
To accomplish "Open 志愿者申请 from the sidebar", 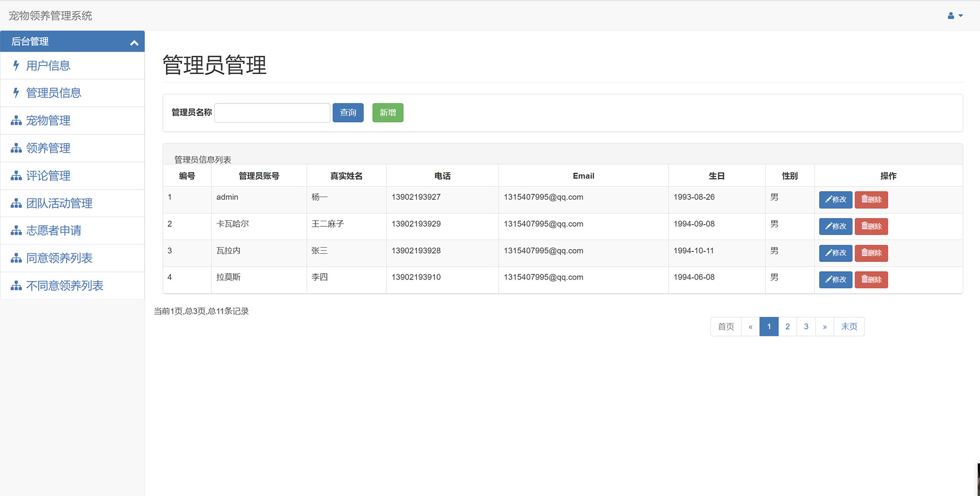I will (72, 230).
